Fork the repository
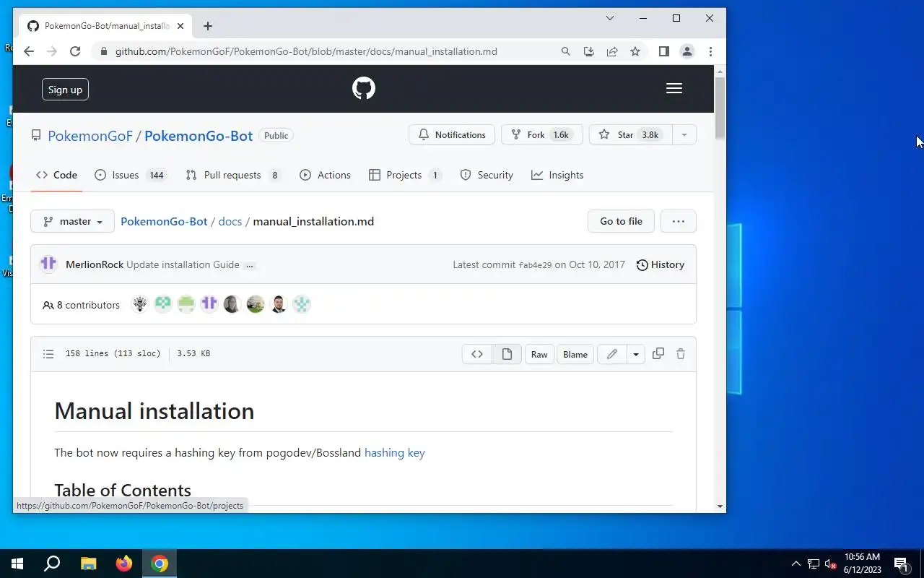The width and height of the screenshot is (924, 578). pyautogui.click(x=541, y=134)
